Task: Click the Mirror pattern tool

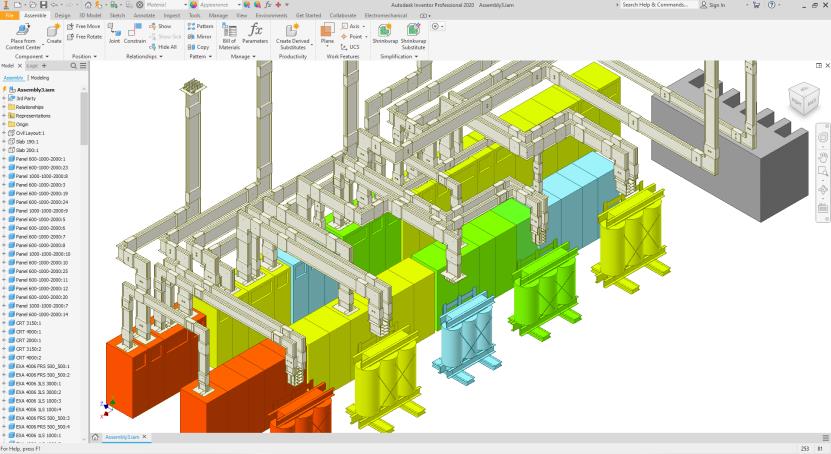Action: pos(199,36)
